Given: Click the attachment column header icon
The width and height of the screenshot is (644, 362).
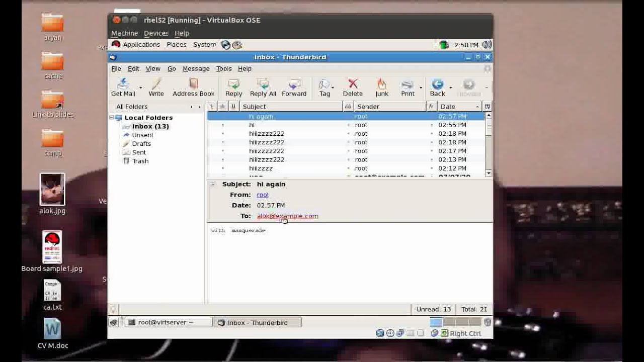Looking at the screenshot, I should click(233, 107).
